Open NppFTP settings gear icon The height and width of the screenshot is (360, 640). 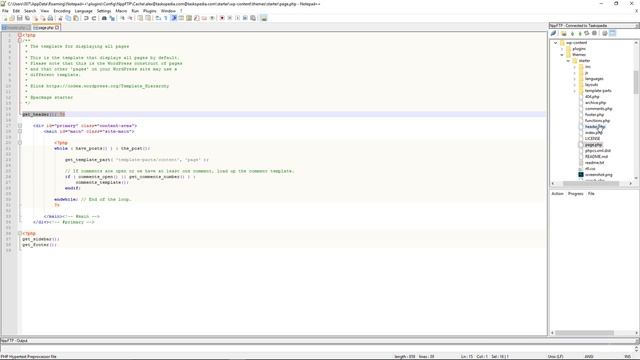tap(604, 33)
